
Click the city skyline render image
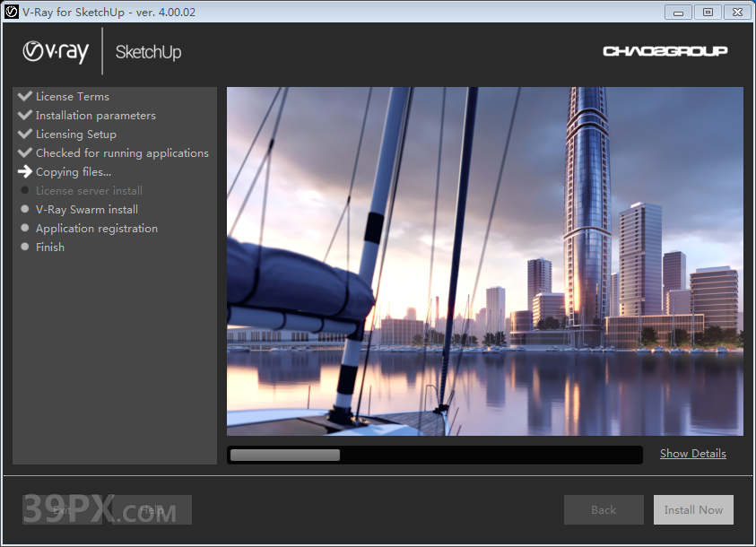(485, 261)
